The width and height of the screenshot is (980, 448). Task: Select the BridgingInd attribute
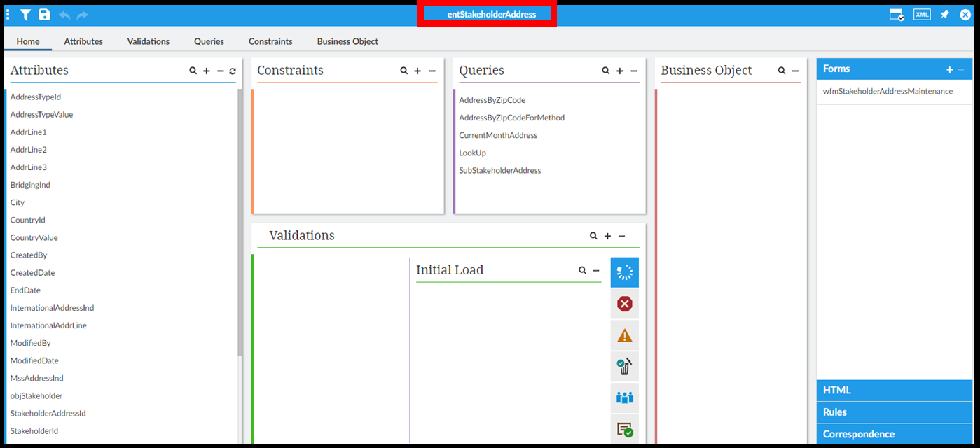click(30, 185)
